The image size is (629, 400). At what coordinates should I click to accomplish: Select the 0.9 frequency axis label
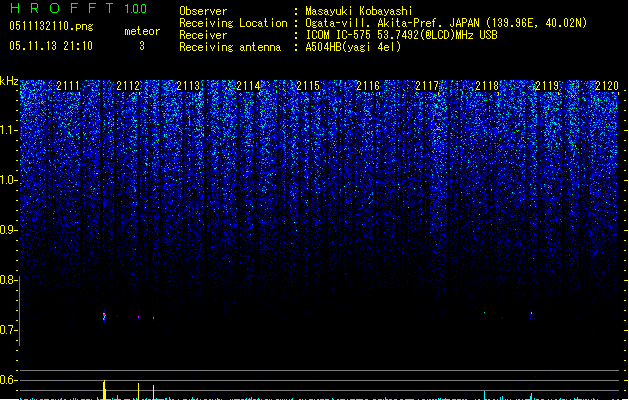pyautogui.click(x=8, y=230)
